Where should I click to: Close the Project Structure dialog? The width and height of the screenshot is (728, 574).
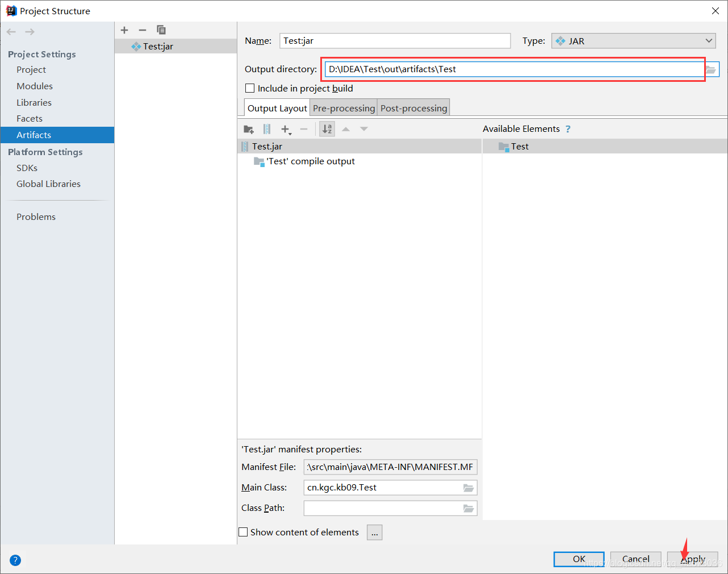[x=716, y=11]
